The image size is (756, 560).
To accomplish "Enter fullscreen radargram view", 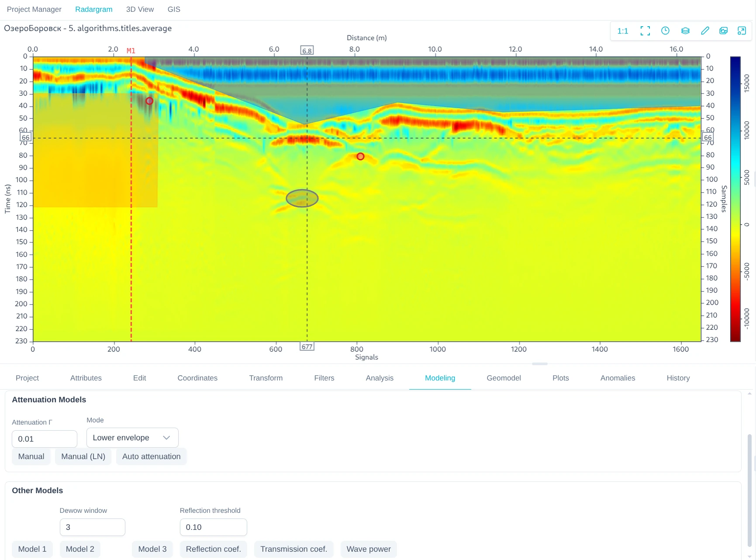I will tap(645, 31).
